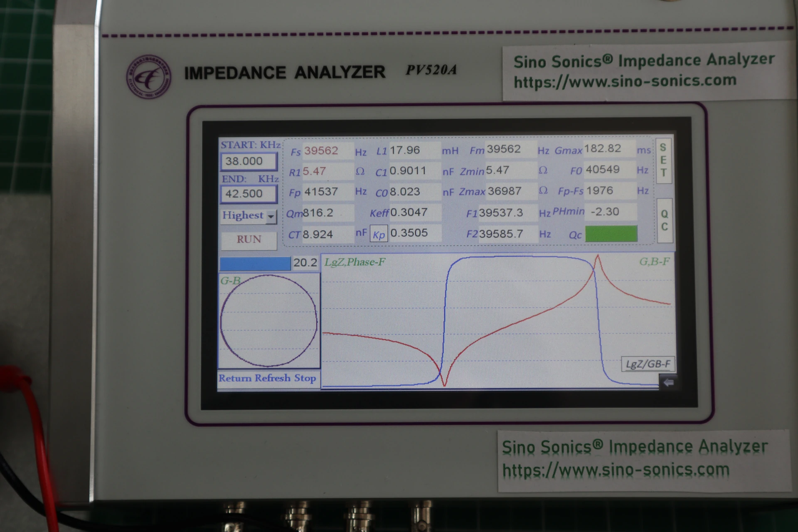Tap Return below the G-B plot
The width and height of the screenshot is (798, 532).
pyautogui.click(x=235, y=378)
